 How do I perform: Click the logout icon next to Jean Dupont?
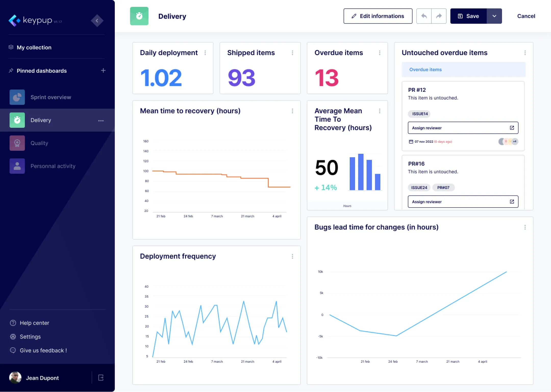(x=101, y=378)
